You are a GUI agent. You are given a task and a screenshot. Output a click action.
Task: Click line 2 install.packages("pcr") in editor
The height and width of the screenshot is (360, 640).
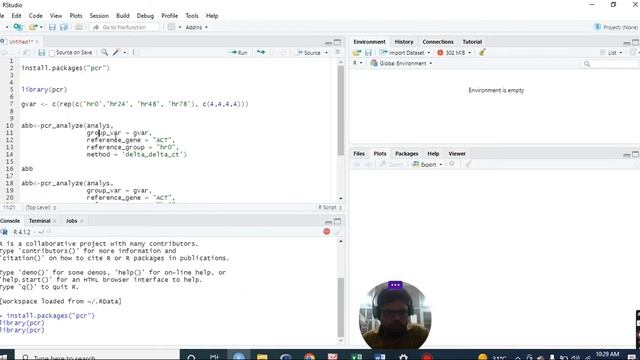tap(65, 68)
